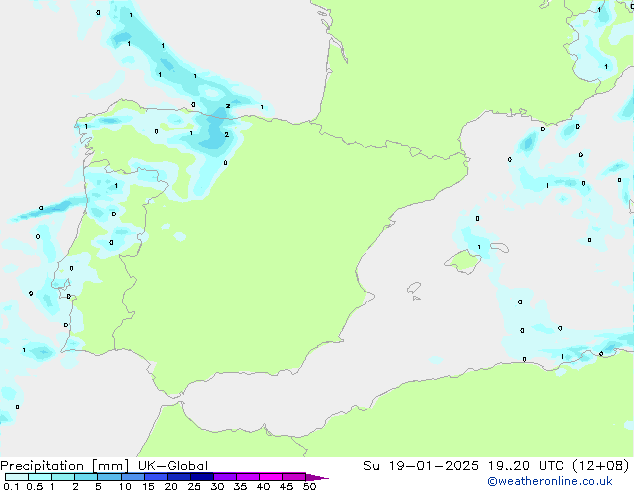
Task: Click the Ibiza island outline
Action: tap(414, 288)
